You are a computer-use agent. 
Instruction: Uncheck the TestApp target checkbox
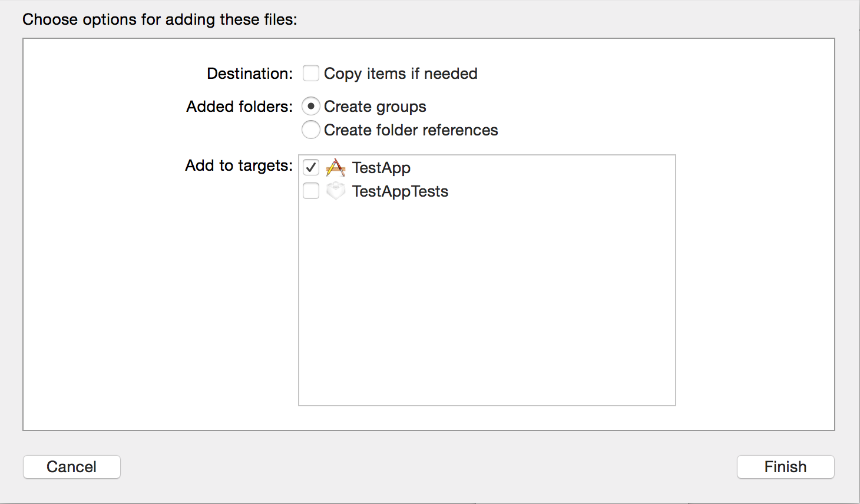tap(311, 168)
